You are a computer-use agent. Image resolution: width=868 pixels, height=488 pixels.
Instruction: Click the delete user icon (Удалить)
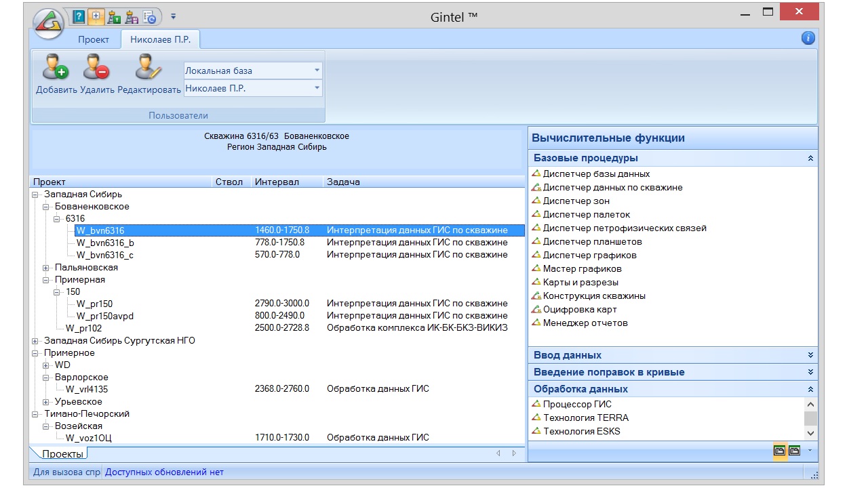[96, 67]
